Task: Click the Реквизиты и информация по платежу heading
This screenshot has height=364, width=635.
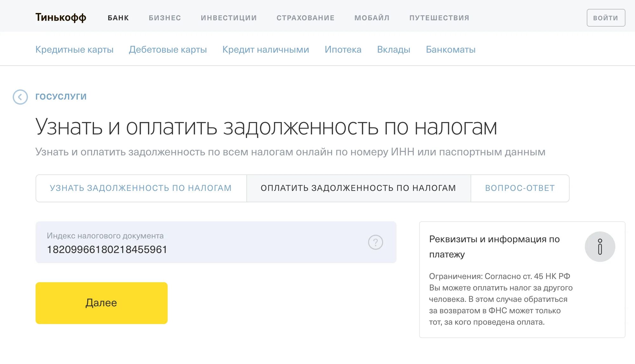Action: point(494,247)
